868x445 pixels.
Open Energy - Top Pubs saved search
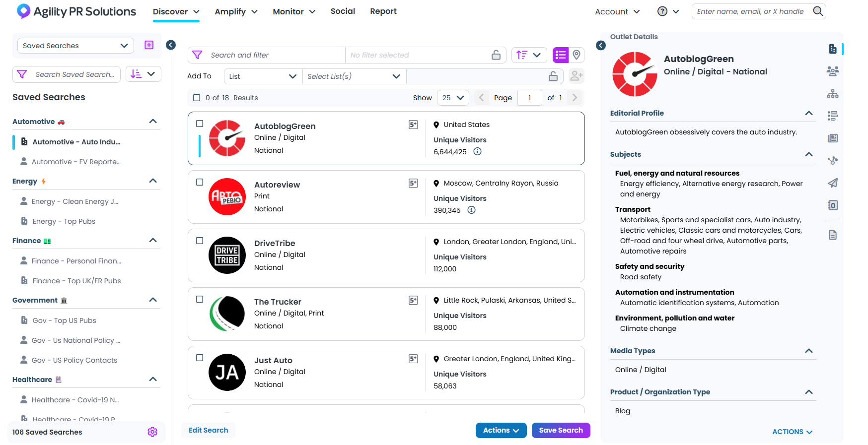tap(64, 221)
